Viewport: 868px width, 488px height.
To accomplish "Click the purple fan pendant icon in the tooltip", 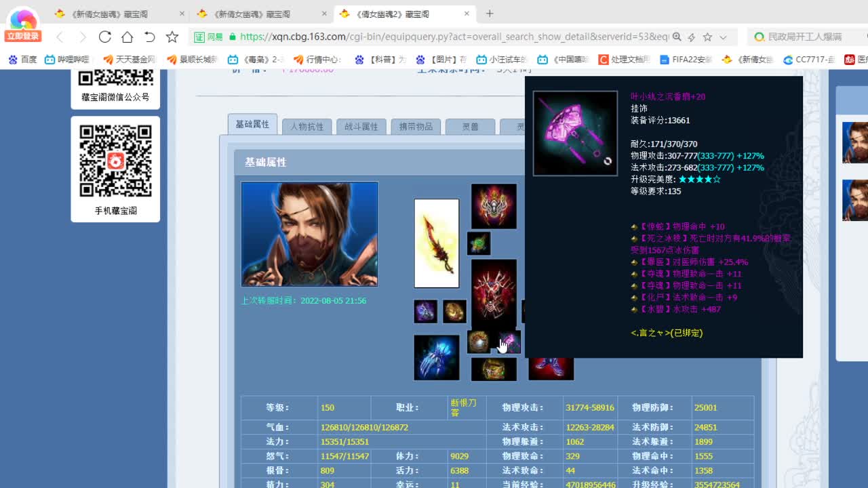I will pyautogui.click(x=574, y=133).
